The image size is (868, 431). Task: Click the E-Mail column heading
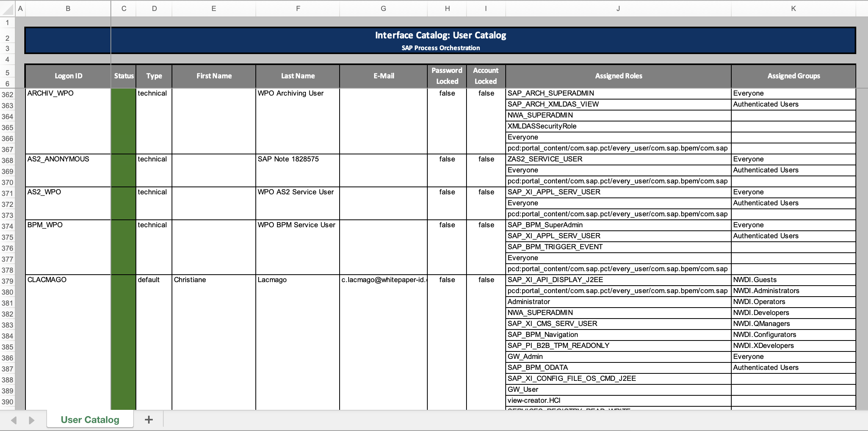pyautogui.click(x=383, y=76)
